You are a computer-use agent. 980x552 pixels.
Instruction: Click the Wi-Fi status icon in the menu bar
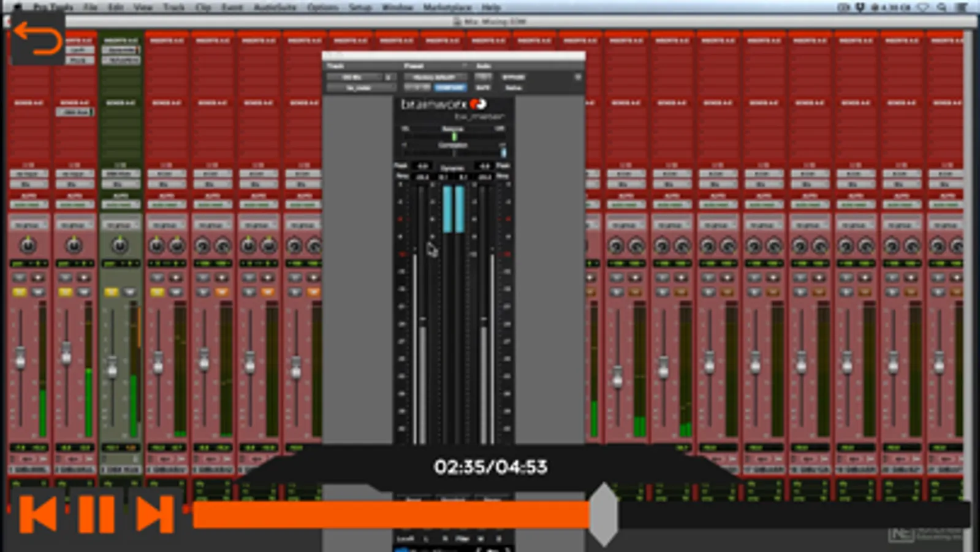923,7
